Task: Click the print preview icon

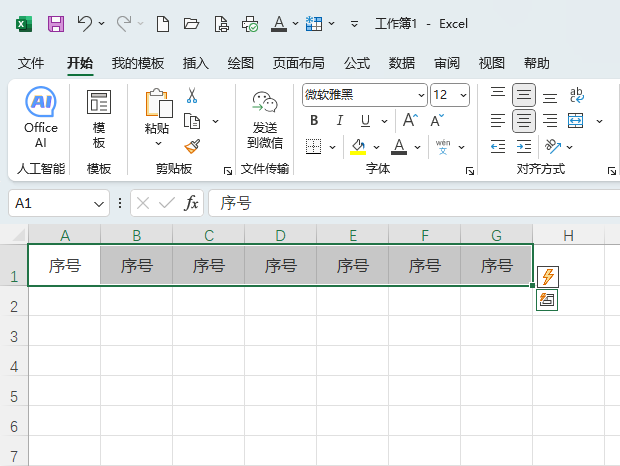Action: point(221,24)
